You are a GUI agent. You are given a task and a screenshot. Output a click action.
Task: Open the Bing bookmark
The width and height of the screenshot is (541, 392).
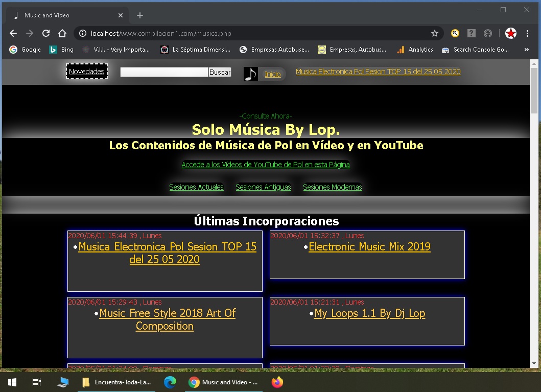tap(61, 50)
